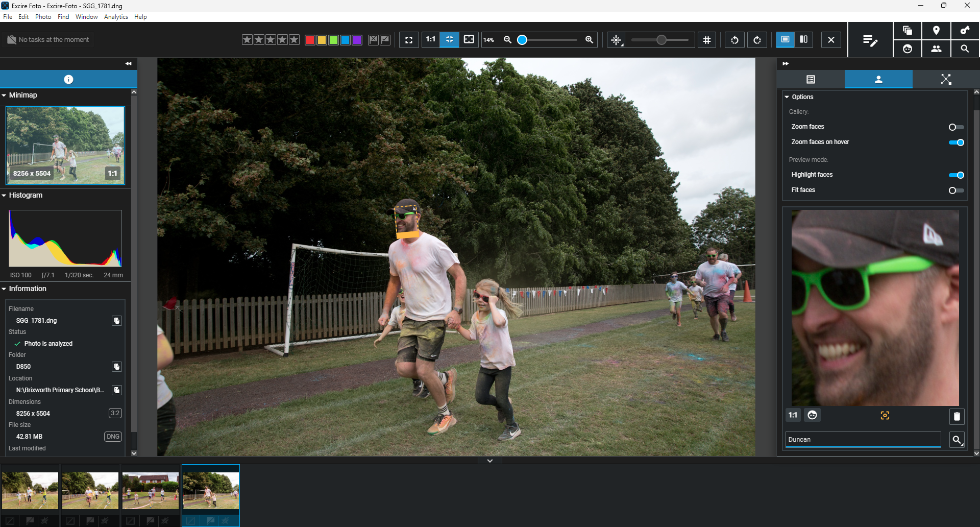Collapse the Information section
This screenshot has width=980, height=527.
tap(4, 289)
